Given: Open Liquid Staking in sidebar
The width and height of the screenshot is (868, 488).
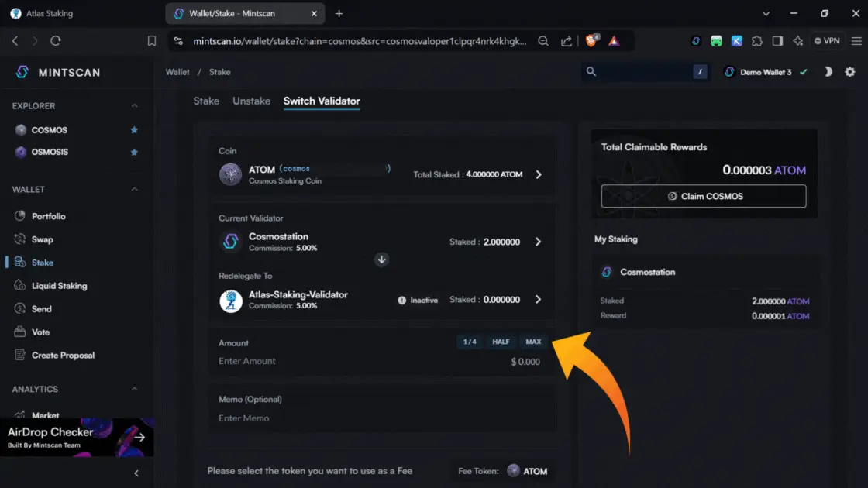Looking at the screenshot, I should click(x=59, y=286).
